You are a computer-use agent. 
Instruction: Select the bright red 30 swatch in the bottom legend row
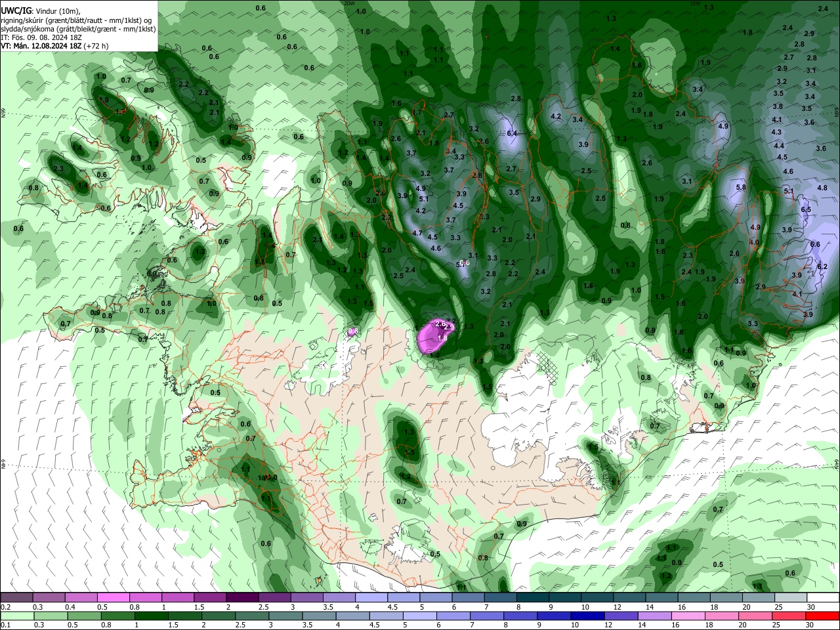pyautogui.click(x=823, y=616)
